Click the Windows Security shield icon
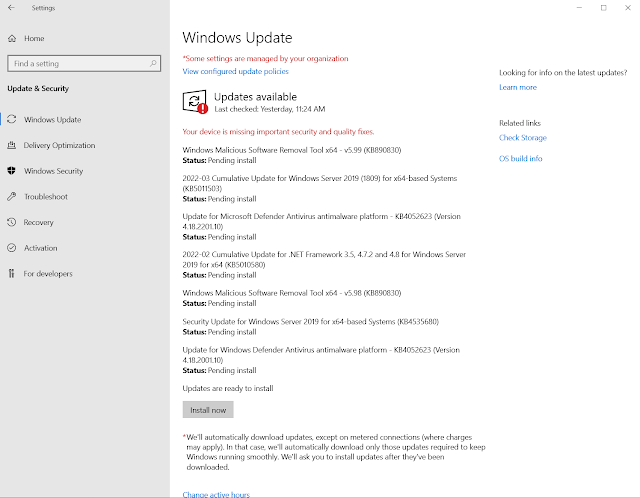Screen dimensions: 640x498 [12, 171]
